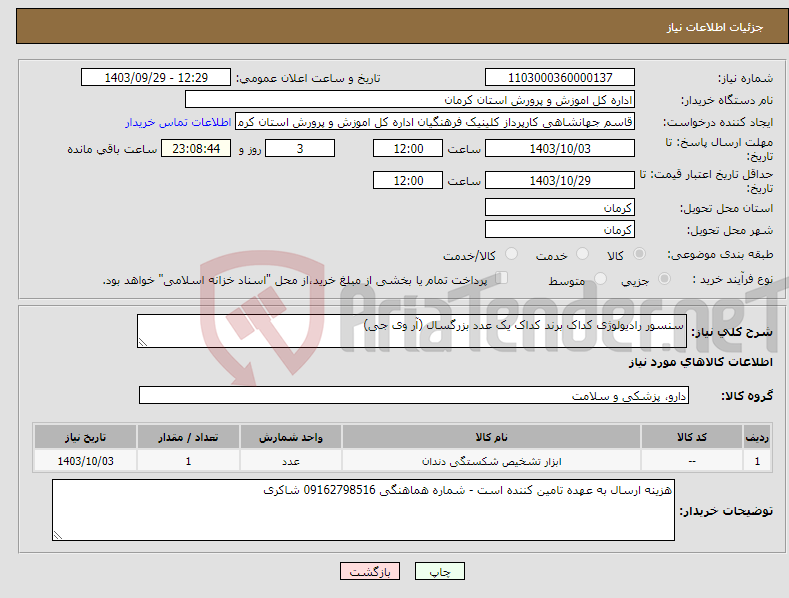Click the عدد unit cell in table
The width and height of the screenshot is (789, 598).
pos(291,461)
